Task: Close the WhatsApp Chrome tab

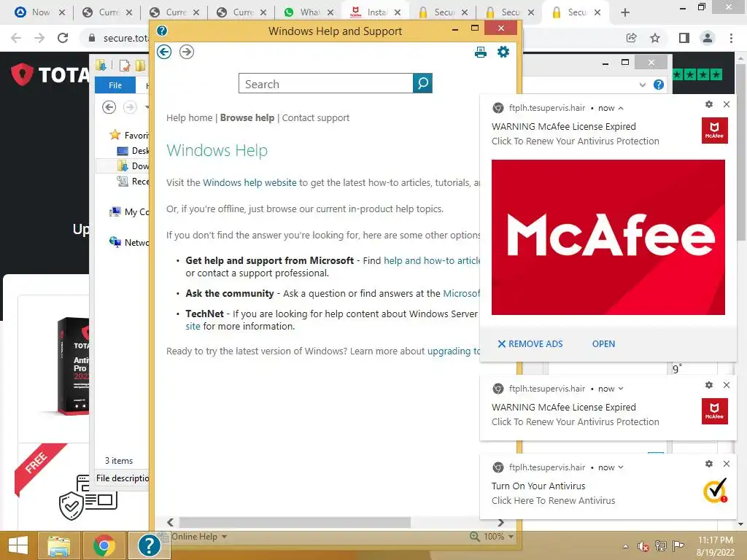Action: pos(330,13)
